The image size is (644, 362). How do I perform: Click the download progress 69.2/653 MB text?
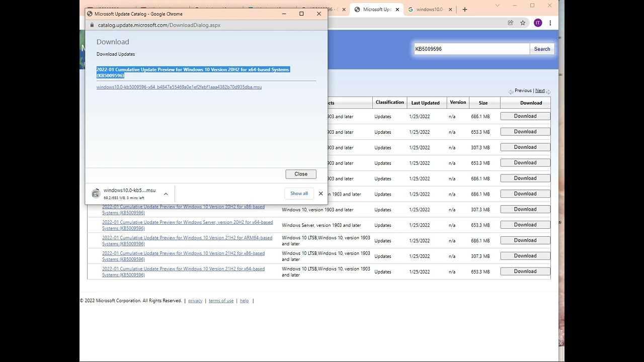(x=124, y=198)
